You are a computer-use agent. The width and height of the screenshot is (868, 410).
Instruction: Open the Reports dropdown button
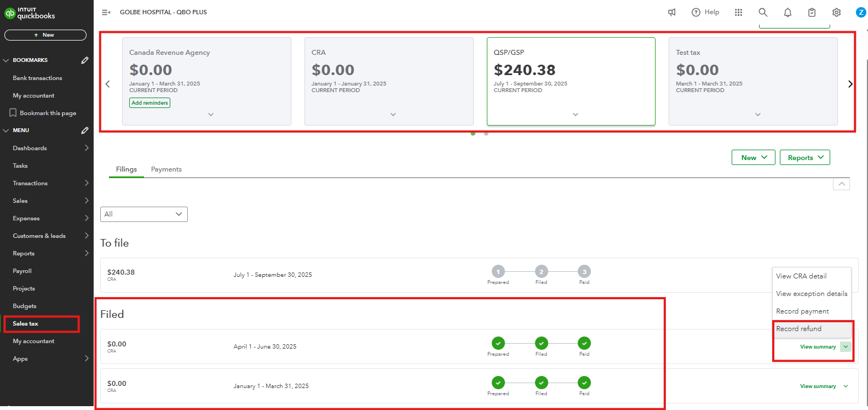pyautogui.click(x=805, y=158)
